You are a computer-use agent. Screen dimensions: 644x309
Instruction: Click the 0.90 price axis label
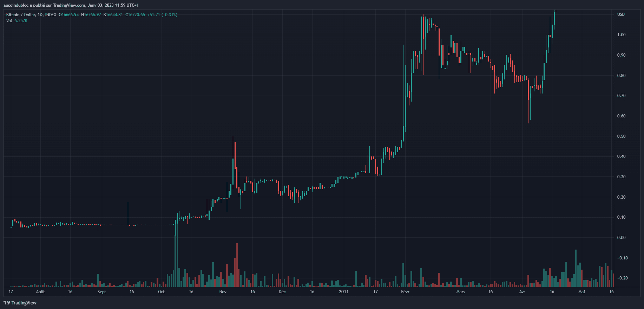point(621,55)
